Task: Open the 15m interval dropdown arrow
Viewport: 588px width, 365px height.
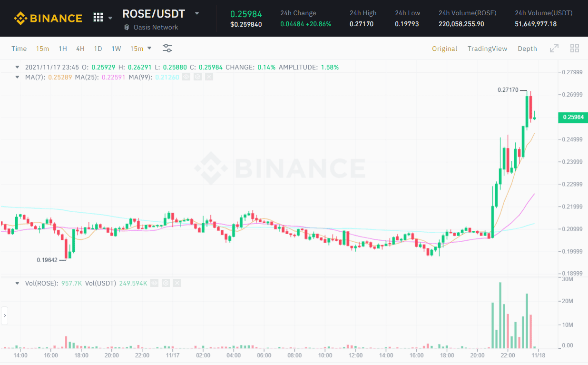Action: tap(149, 48)
